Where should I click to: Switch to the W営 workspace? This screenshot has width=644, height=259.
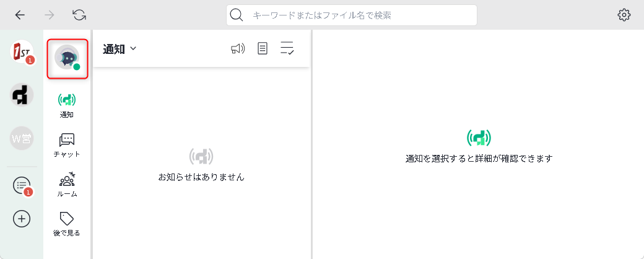(x=22, y=138)
